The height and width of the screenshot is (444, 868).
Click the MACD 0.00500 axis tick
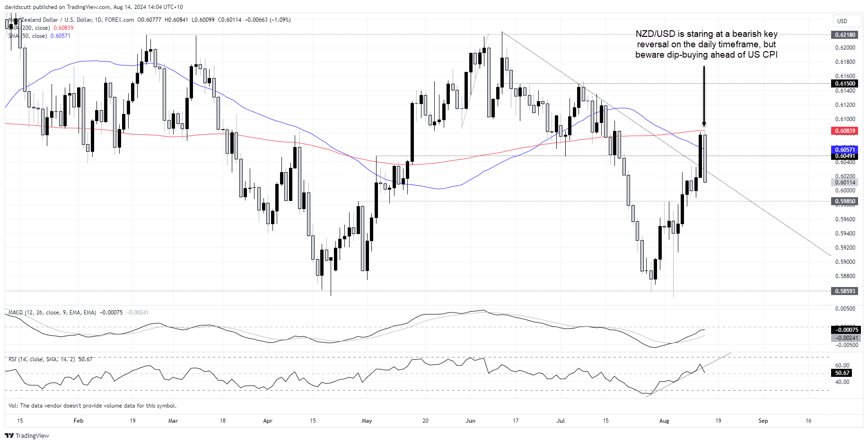845,309
